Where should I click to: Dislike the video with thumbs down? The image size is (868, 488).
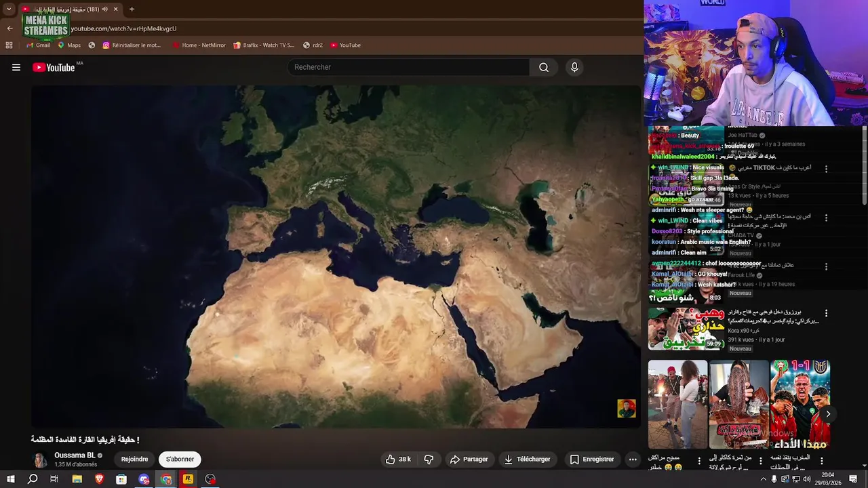429,459
